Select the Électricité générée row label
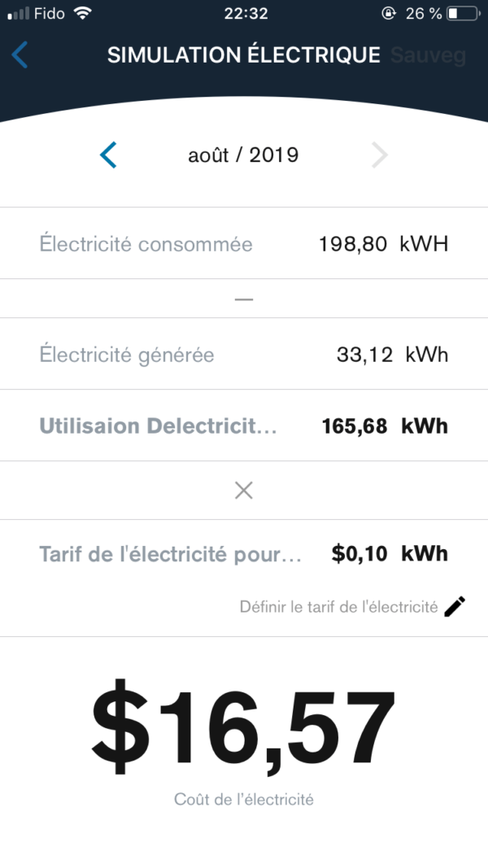This screenshot has height=868, width=488. pos(127,355)
